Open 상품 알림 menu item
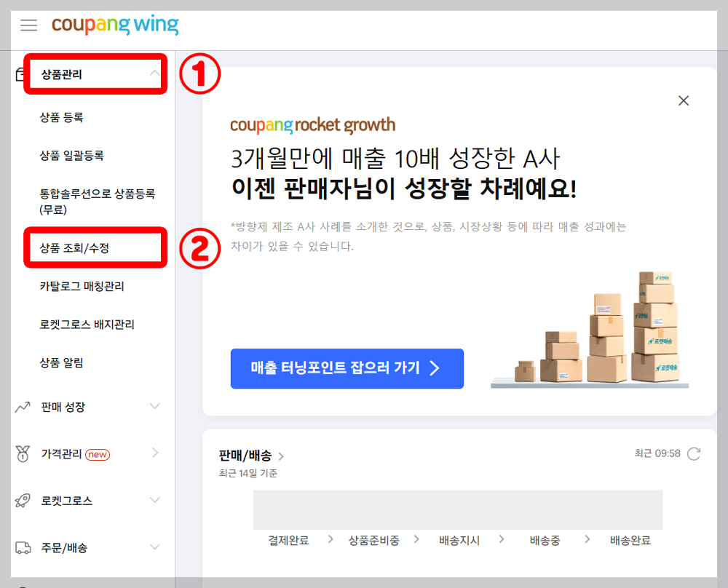The width and height of the screenshot is (728, 588). tap(61, 362)
